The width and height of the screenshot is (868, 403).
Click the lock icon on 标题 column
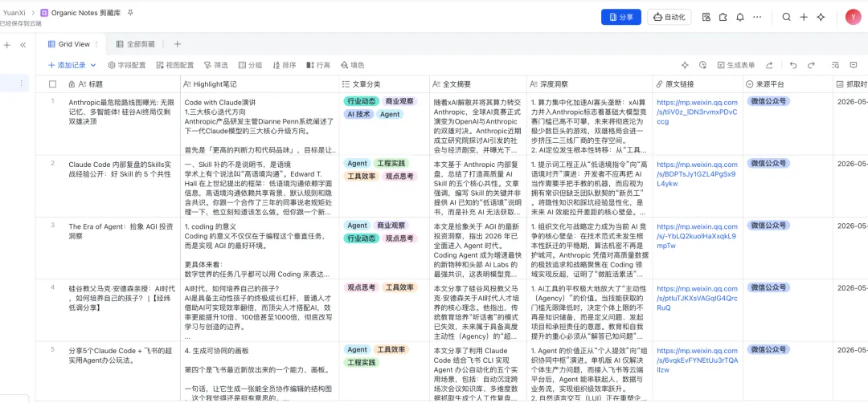point(72,84)
